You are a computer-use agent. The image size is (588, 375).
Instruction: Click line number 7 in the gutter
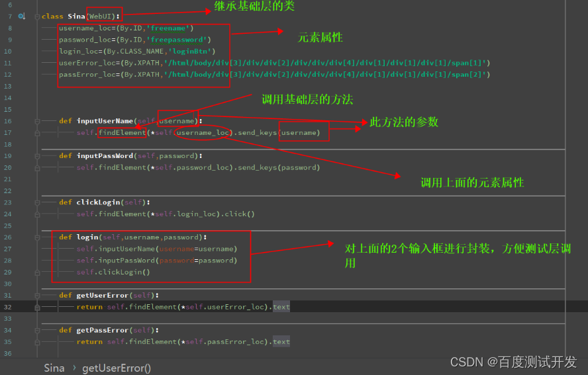(x=10, y=17)
